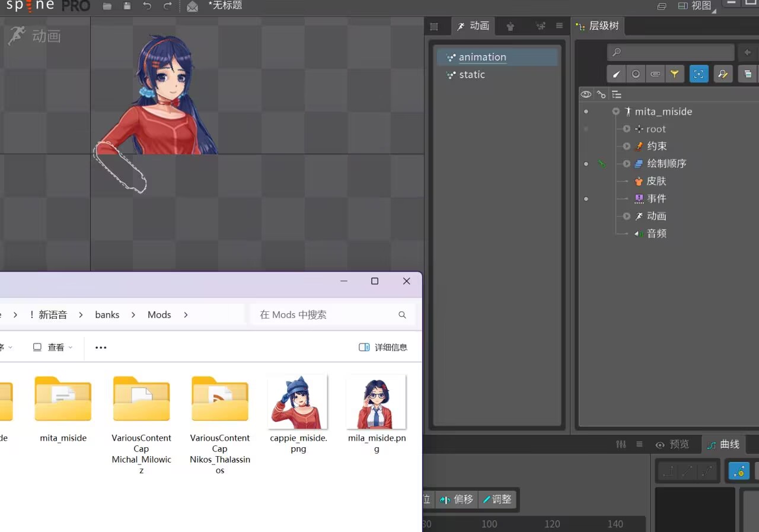Click the yellow funnel filter icon
759x532 pixels.
(x=674, y=74)
